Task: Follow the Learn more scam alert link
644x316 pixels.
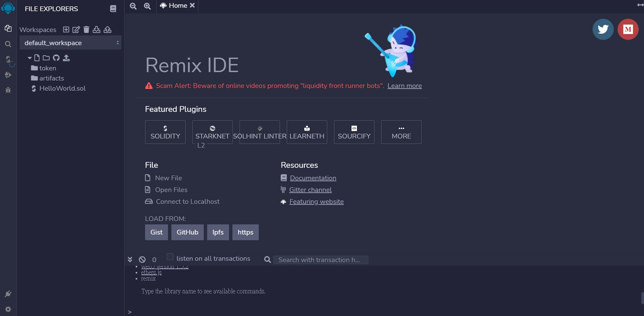Action: [404, 86]
